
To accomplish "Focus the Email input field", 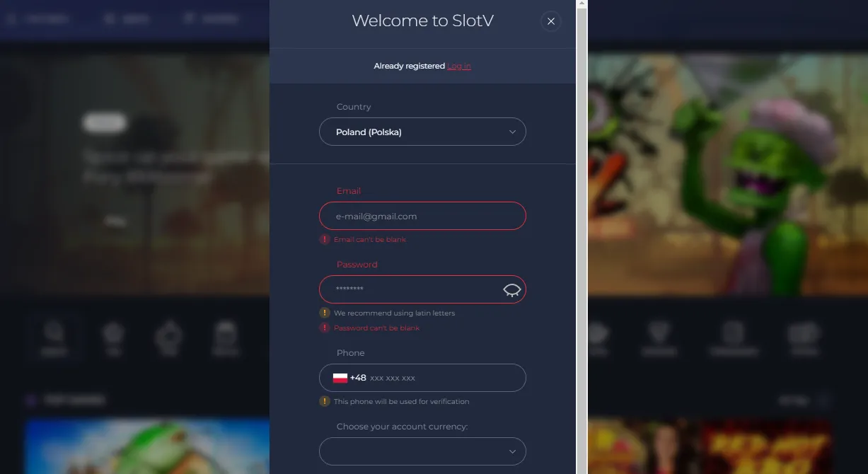I will tap(422, 216).
